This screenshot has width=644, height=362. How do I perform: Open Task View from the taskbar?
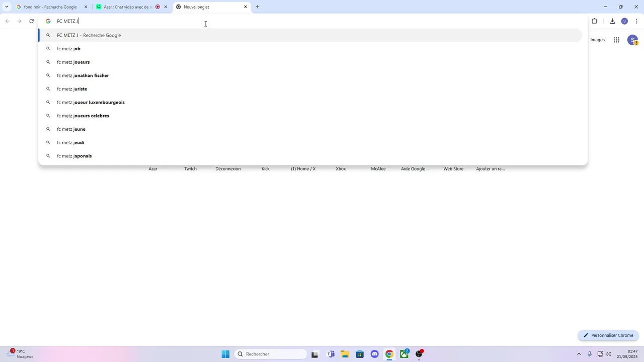314,354
